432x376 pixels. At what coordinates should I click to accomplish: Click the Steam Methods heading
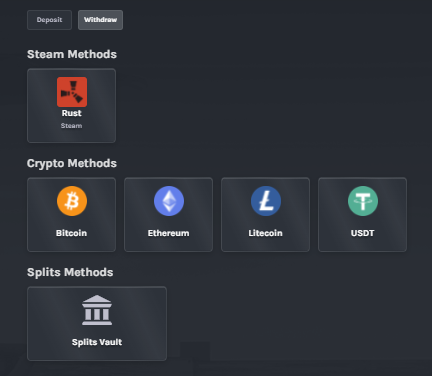click(72, 54)
